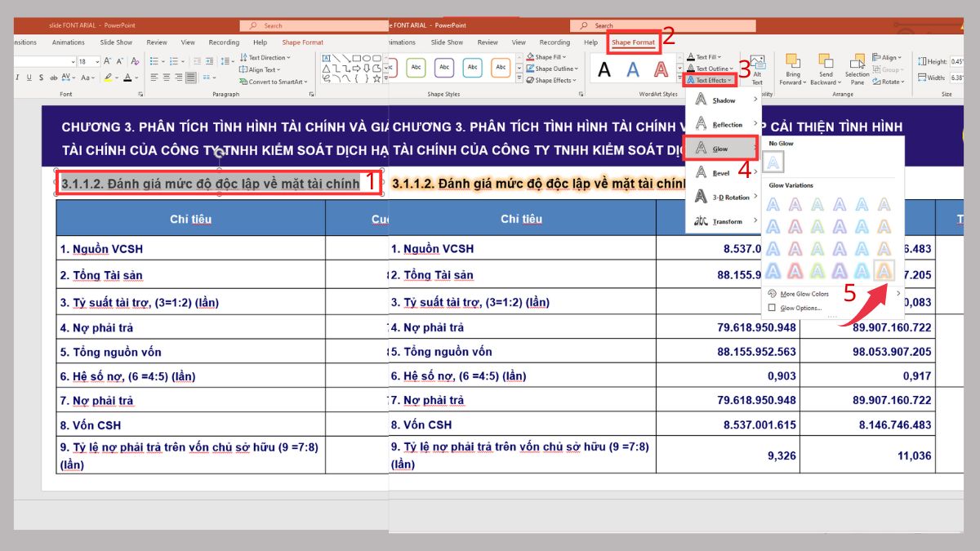
Task: Click the Increase Font Size icon
Action: [x=108, y=60]
